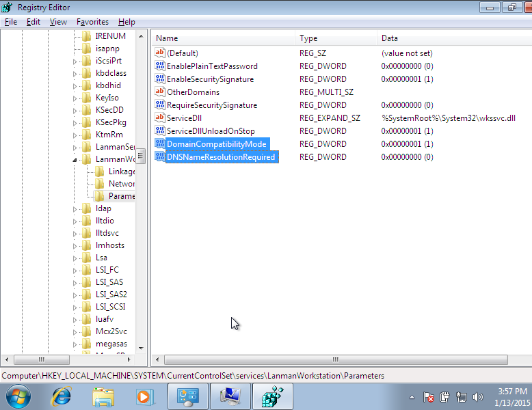Click the RequireSecuritySignature DWORD icon
Viewport: 532px width, 410px height.
point(160,105)
